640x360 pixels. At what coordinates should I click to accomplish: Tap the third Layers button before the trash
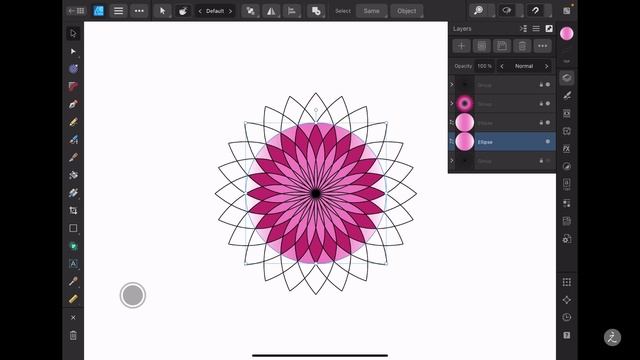pos(502,46)
